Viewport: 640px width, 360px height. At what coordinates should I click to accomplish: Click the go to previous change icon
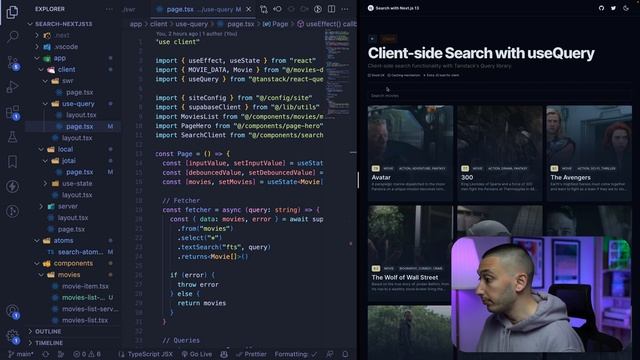click(x=278, y=9)
